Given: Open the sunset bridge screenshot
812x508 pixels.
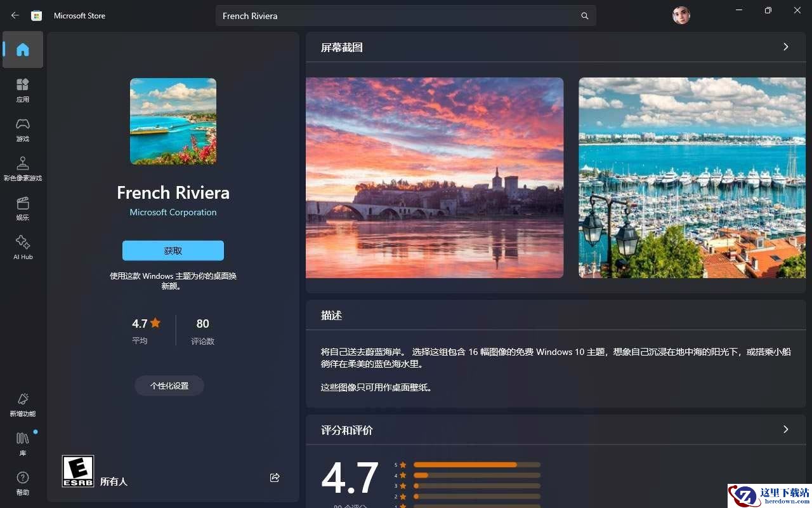Looking at the screenshot, I should [435, 178].
